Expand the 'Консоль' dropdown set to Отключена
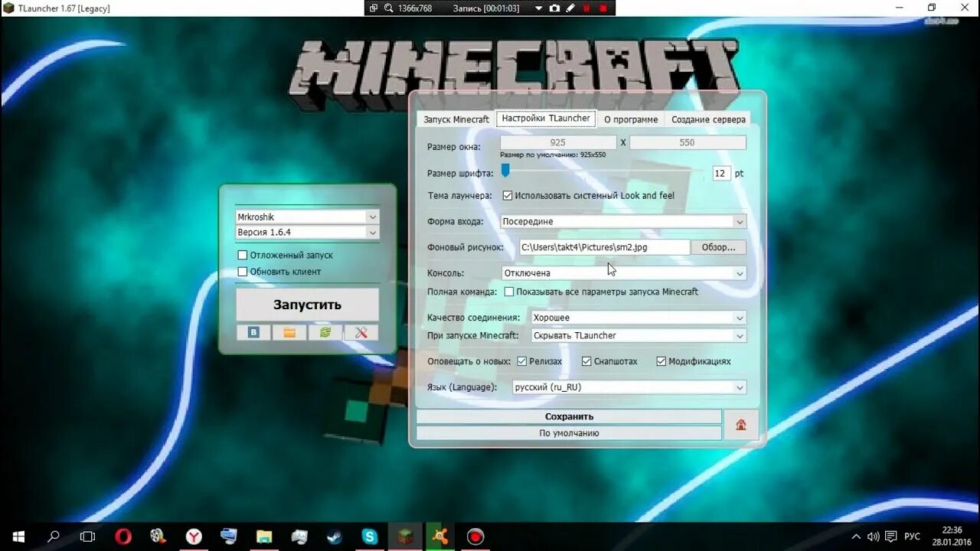This screenshot has width=980, height=551. click(x=623, y=272)
